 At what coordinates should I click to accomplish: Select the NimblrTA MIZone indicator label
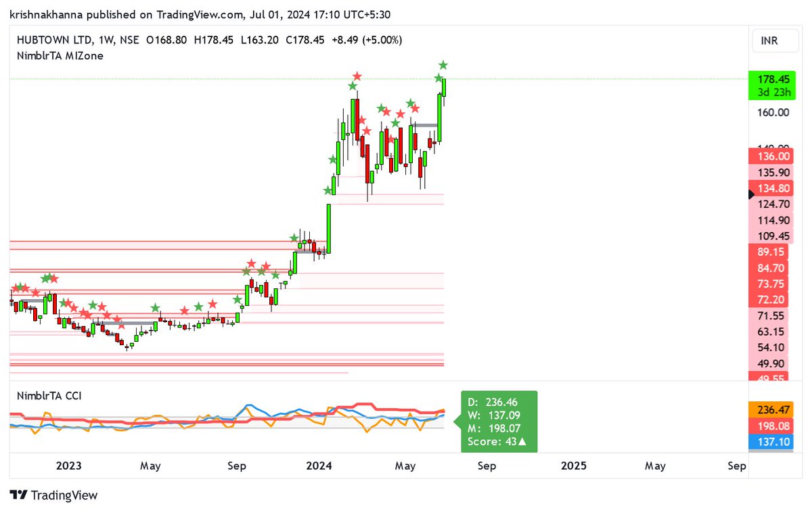point(60,55)
